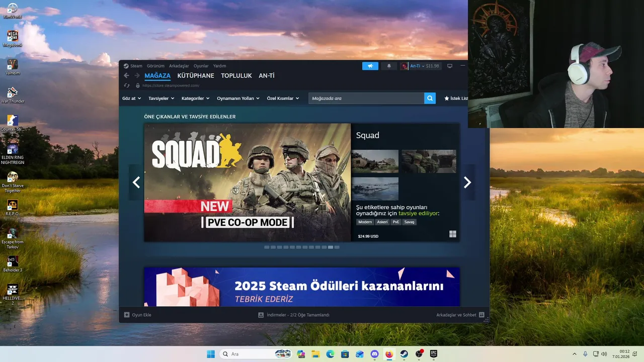Expand the Özel Kısımlar dropdown
The image size is (644, 362).
pyautogui.click(x=283, y=99)
